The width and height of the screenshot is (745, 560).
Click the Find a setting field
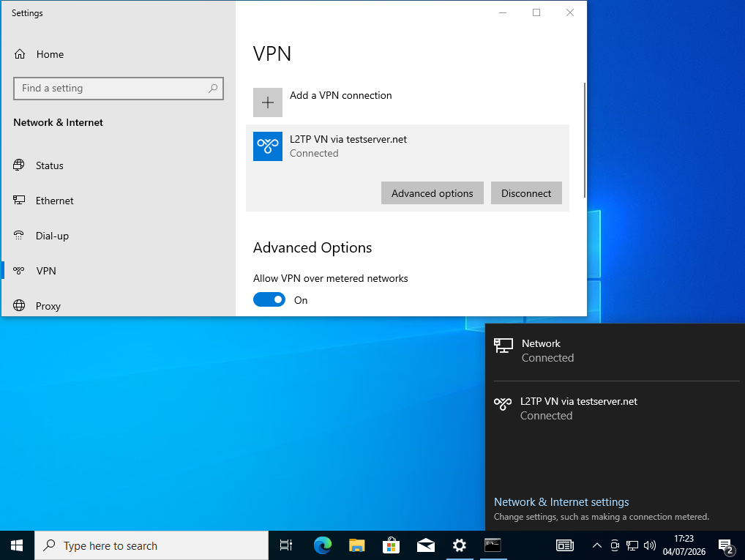[119, 89]
